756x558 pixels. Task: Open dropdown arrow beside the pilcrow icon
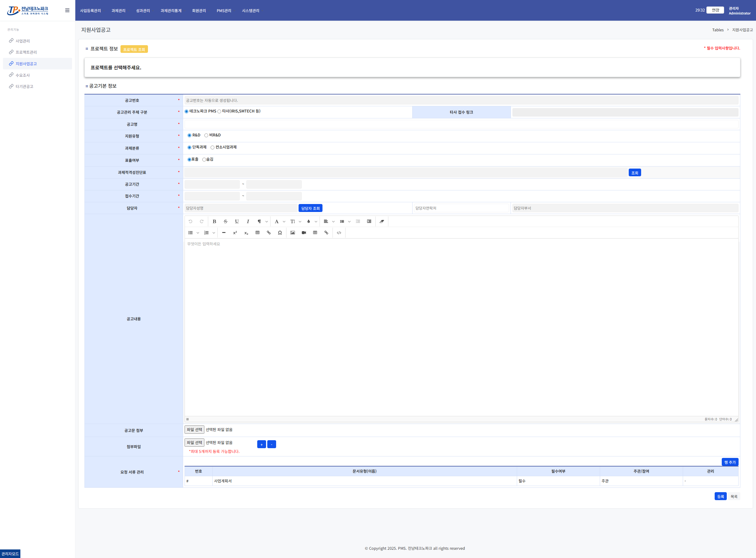click(267, 222)
